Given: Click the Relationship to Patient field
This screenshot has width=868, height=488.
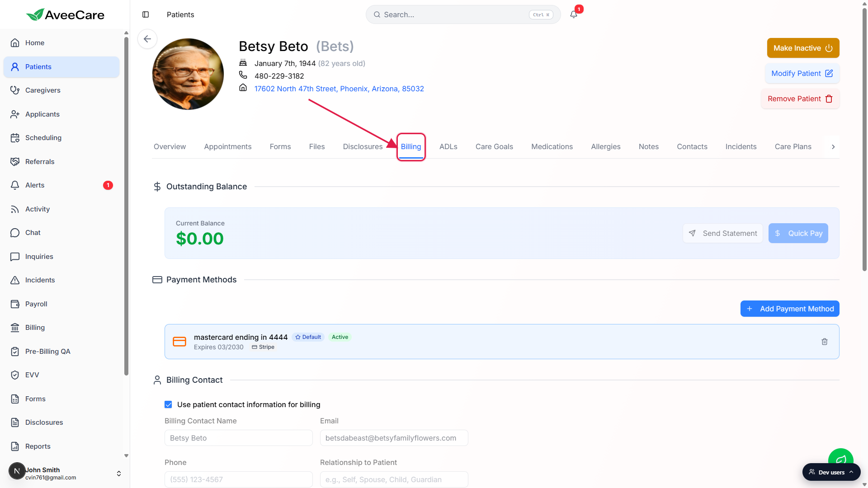Looking at the screenshot, I should coord(394,480).
